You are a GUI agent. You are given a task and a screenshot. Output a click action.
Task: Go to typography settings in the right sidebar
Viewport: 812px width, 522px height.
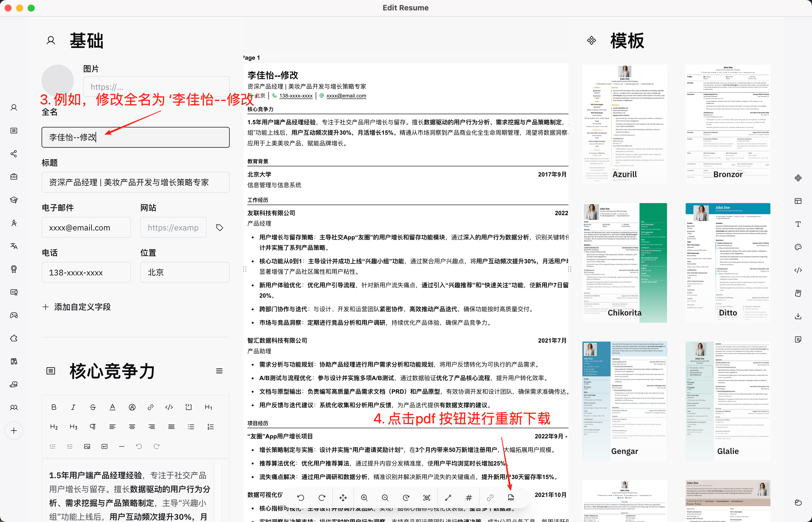point(798,224)
